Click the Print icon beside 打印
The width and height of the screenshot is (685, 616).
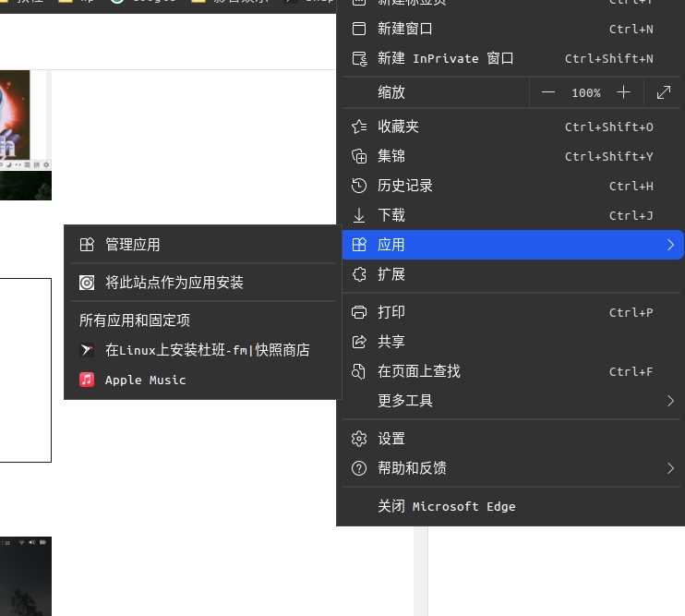(359, 312)
